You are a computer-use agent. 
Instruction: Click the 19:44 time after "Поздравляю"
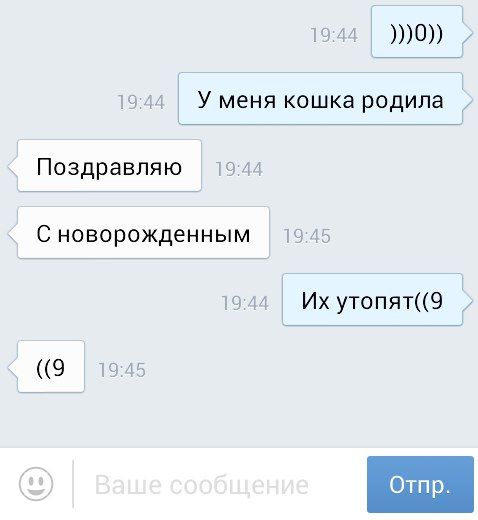coord(239,169)
